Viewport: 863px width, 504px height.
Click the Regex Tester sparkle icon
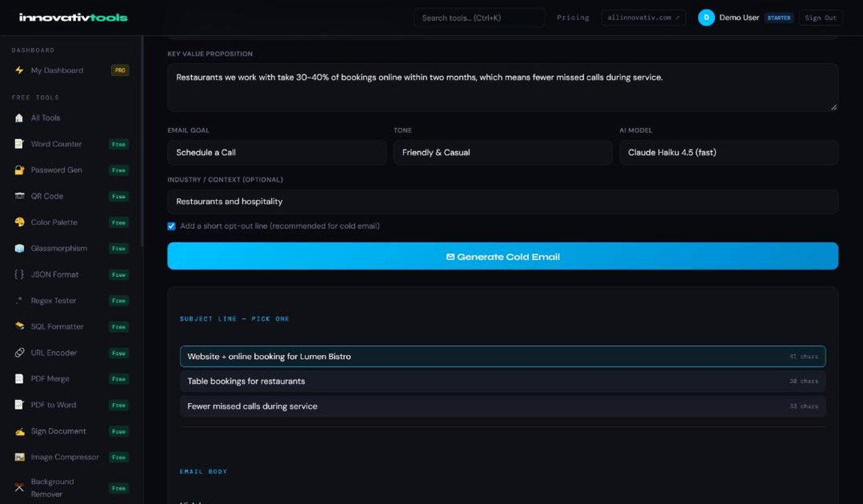pos(19,301)
